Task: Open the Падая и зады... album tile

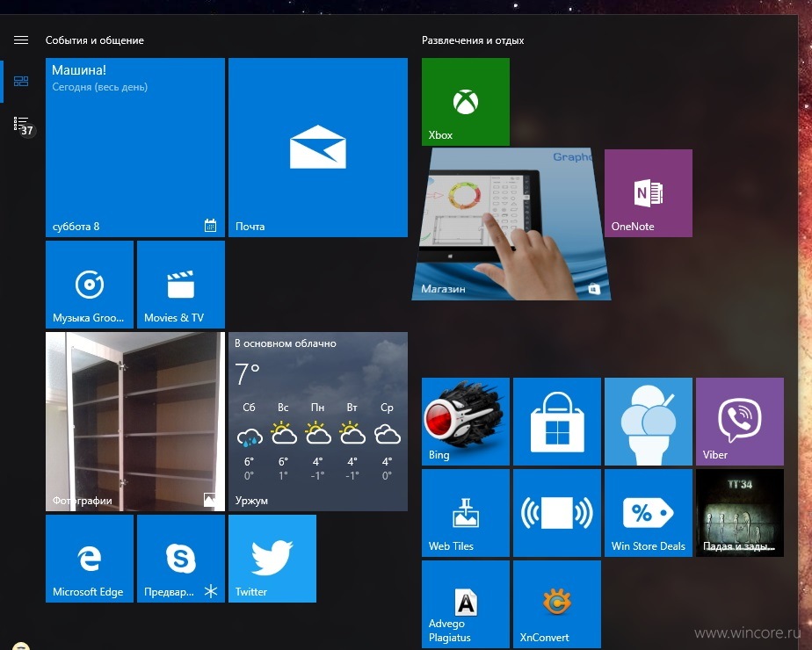Action: pos(740,513)
